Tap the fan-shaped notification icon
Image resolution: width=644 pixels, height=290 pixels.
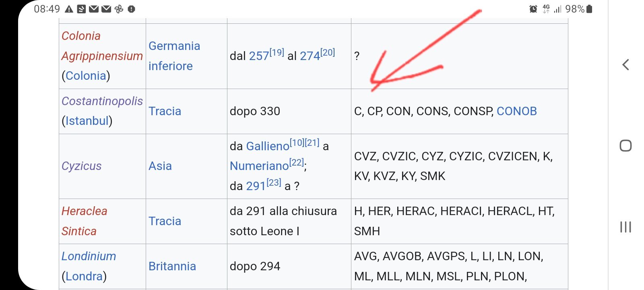pyautogui.click(x=119, y=9)
